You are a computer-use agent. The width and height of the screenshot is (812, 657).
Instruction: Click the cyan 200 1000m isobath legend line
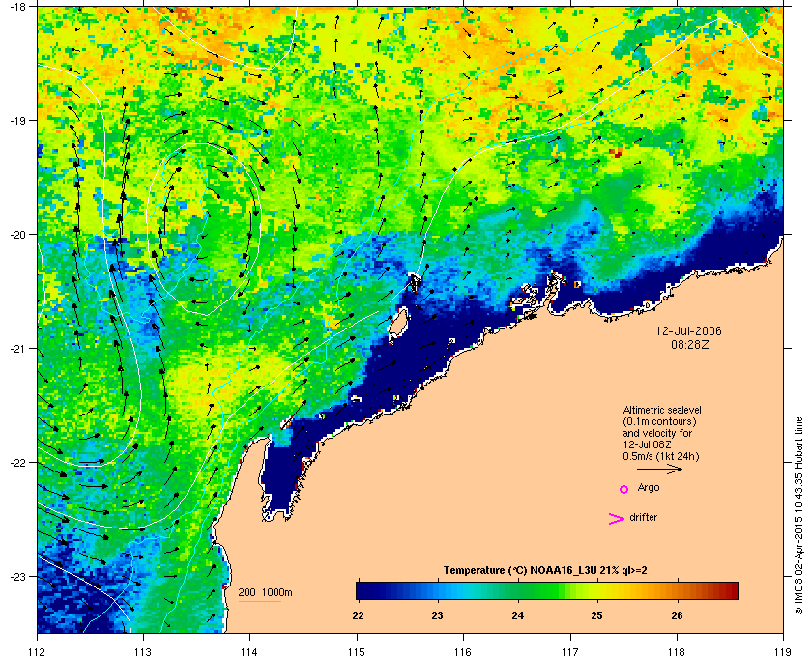(259, 602)
